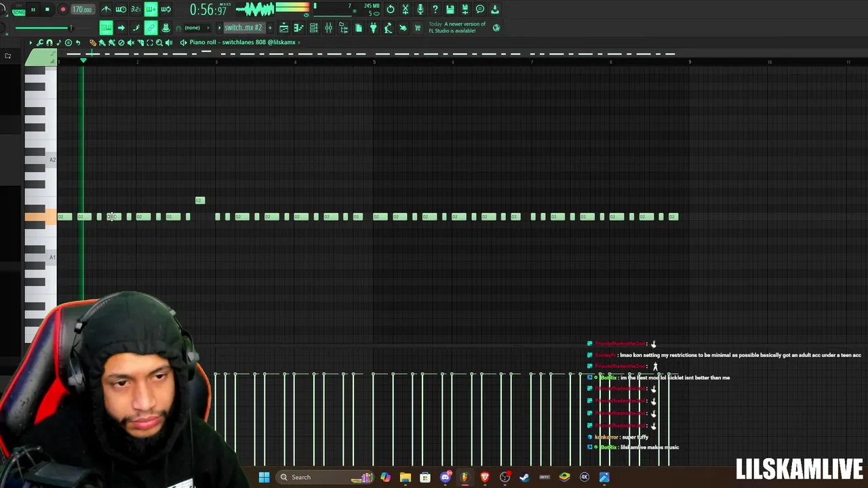Open the mixer icon
Screen dimensions: 868x488
tap(328, 28)
